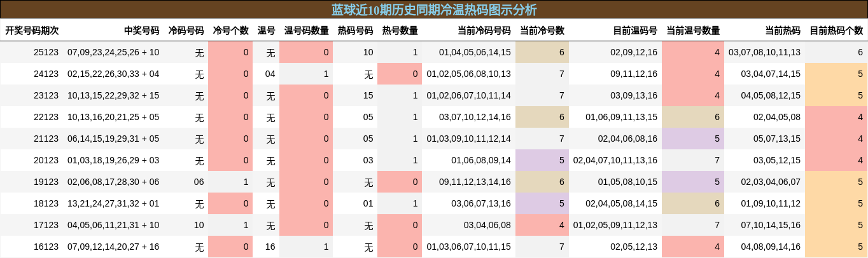This screenshot has height=258, width=868.
Task: Click period cell 22123
Action: pos(46,117)
